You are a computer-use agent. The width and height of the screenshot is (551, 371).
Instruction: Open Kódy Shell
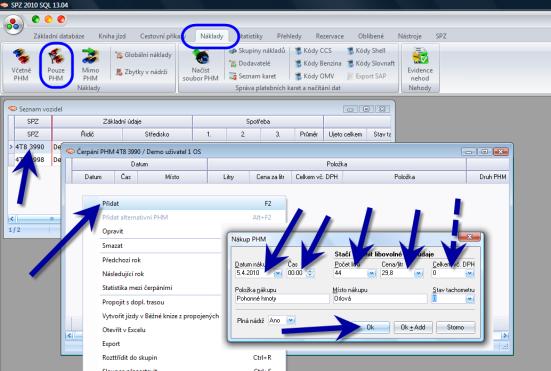click(x=366, y=51)
